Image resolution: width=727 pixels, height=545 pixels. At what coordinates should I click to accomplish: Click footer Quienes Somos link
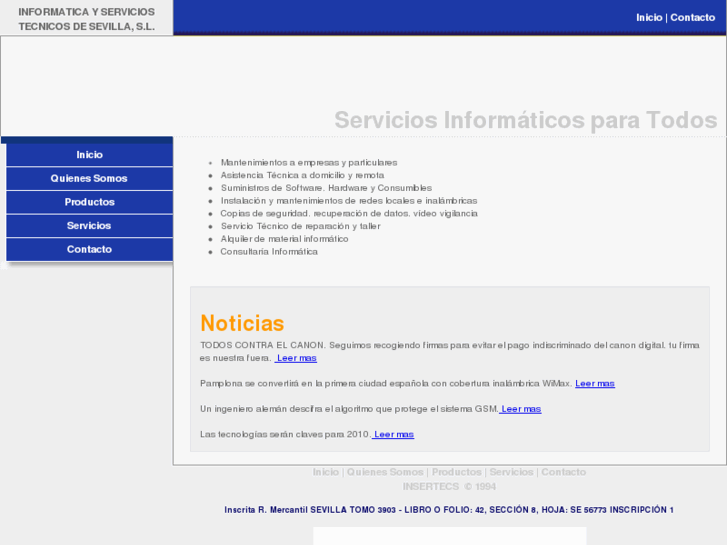tap(385, 472)
